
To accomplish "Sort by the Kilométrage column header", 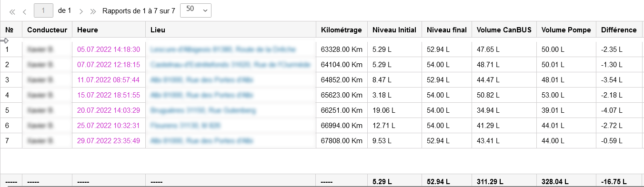I will (342, 30).
